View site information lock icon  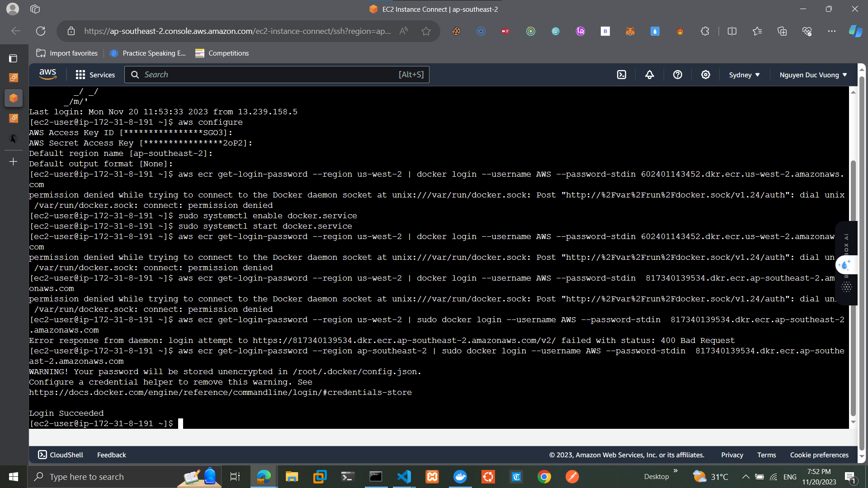tap(71, 31)
